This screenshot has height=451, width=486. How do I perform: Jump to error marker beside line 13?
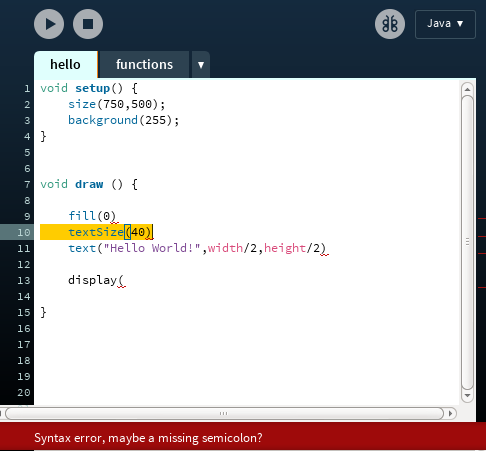(x=482, y=287)
